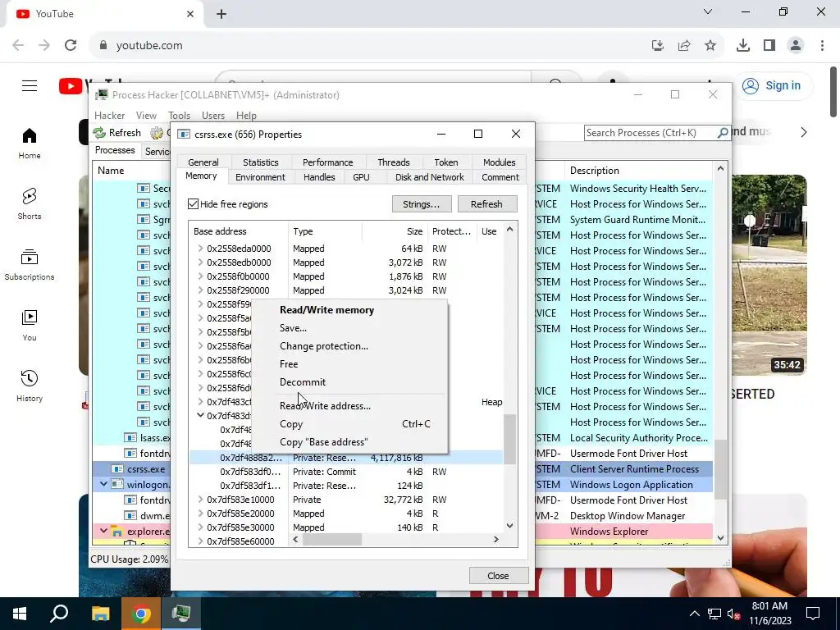Expand memory region 0x7df585e20000
Screen dimensions: 840x630
[200, 513]
